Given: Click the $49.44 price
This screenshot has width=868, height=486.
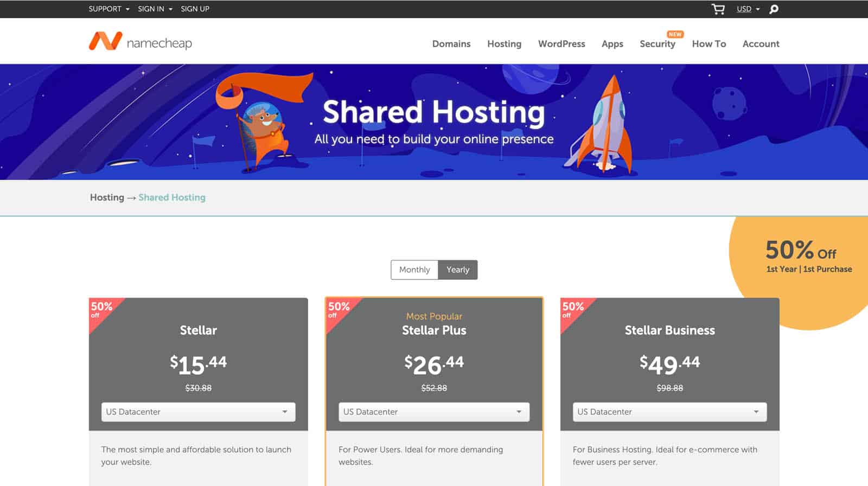Looking at the screenshot, I should pyautogui.click(x=669, y=364).
